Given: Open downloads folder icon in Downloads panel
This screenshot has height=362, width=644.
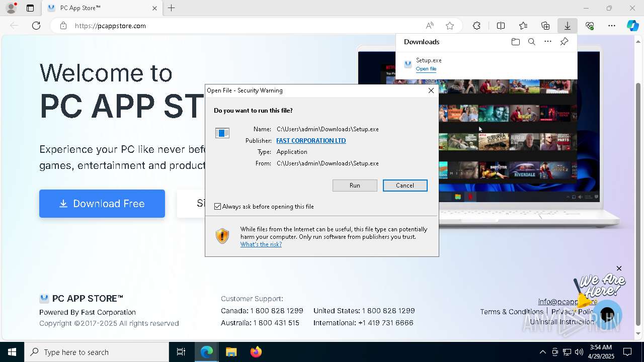Looking at the screenshot, I should click(x=515, y=42).
